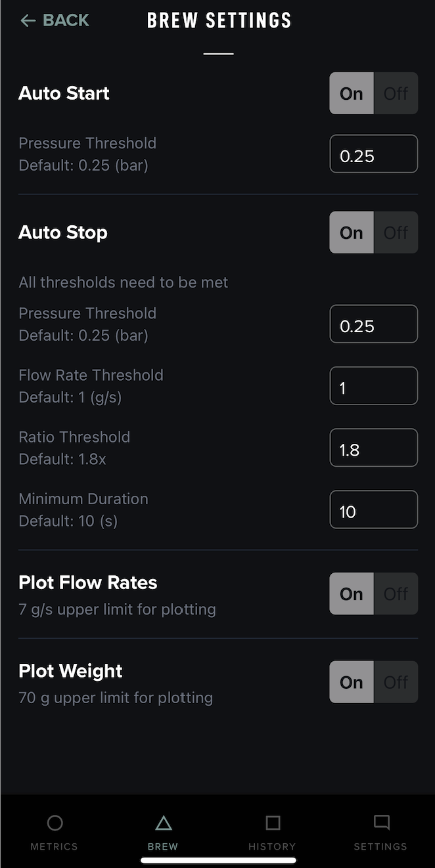Switch Auto Stop to Off
Viewport: 435px width, 868px height.
click(396, 232)
